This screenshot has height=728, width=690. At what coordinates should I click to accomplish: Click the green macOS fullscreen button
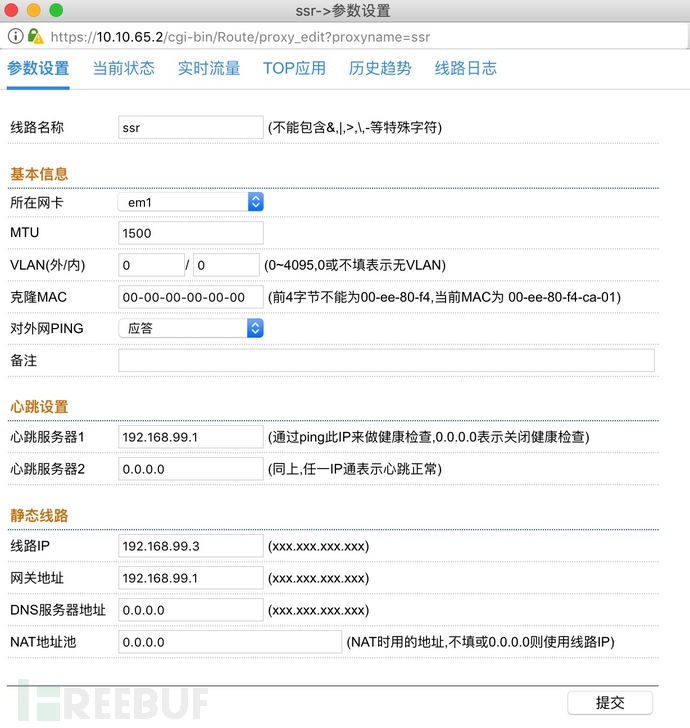[56, 10]
